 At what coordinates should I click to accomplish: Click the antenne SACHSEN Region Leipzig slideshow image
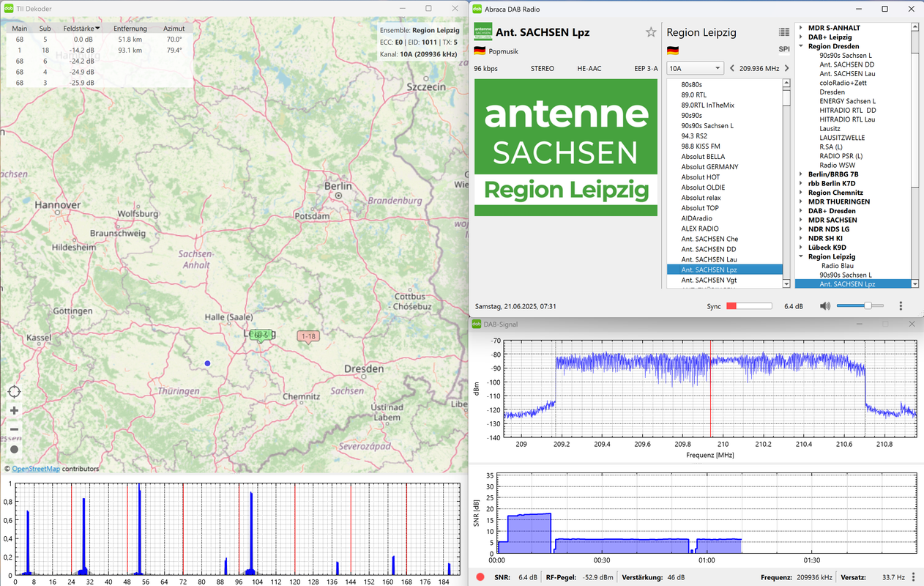click(566, 147)
